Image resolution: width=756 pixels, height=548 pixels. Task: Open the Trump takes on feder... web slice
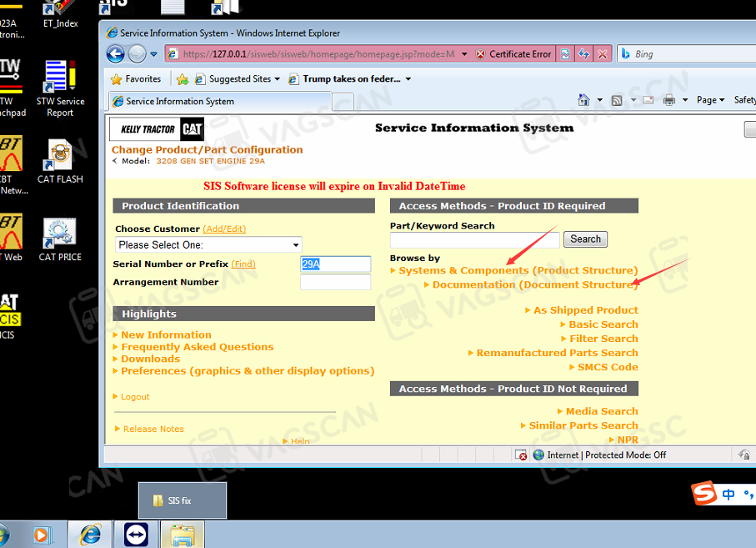coord(349,78)
